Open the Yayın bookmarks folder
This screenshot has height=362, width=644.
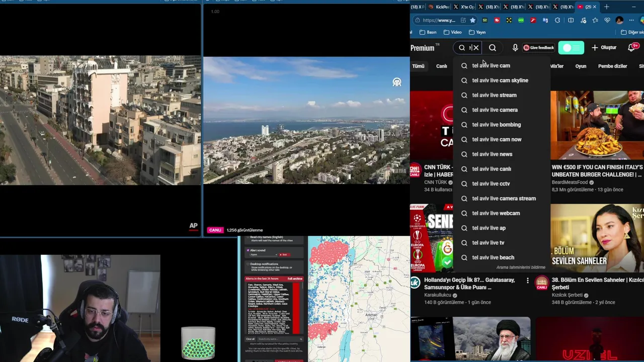coord(476,32)
